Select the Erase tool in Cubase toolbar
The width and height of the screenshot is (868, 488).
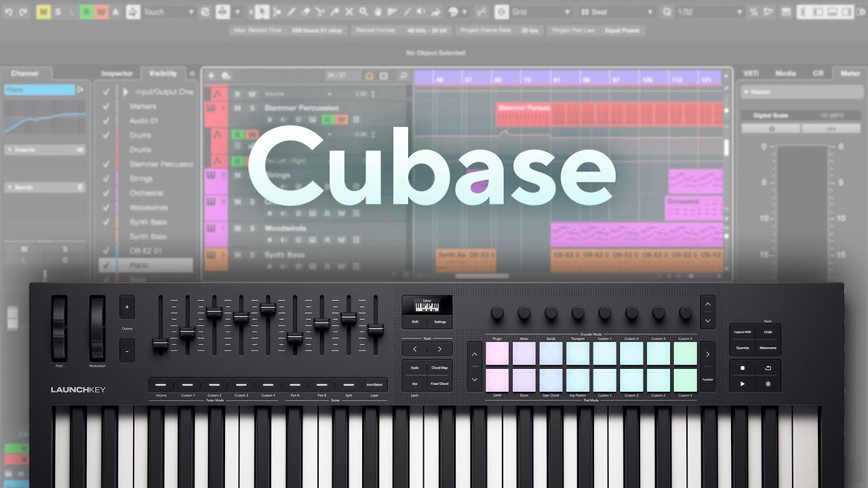305,12
